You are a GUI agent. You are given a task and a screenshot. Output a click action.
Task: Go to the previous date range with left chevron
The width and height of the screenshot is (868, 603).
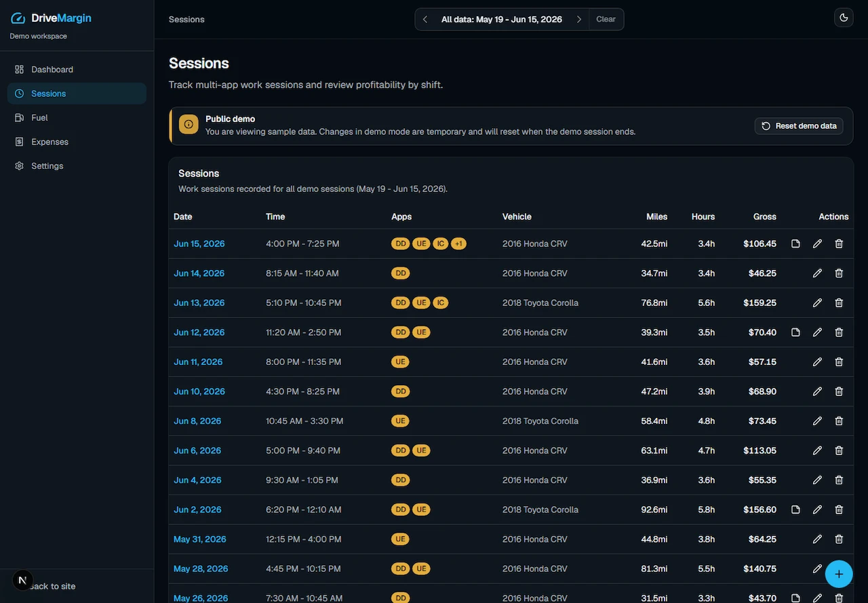click(x=425, y=19)
